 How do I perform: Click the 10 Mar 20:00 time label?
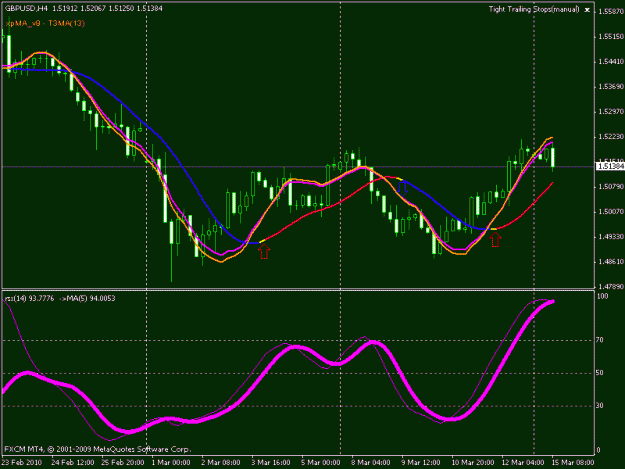pos(472,462)
